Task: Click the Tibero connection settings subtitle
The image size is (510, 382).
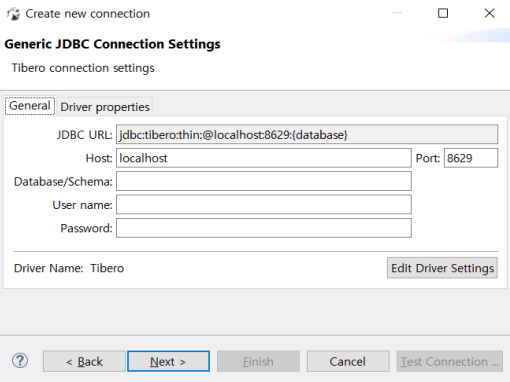Action: (x=83, y=68)
